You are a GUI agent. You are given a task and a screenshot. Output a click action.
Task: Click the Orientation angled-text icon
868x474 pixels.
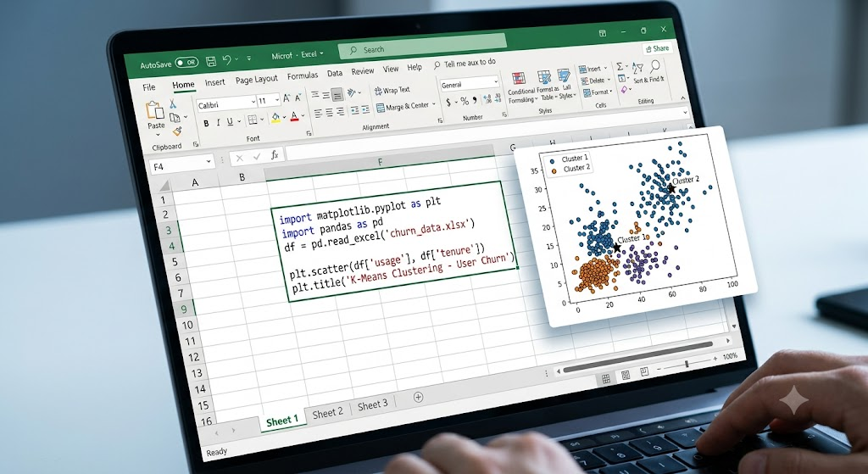pyautogui.click(x=352, y=92)
